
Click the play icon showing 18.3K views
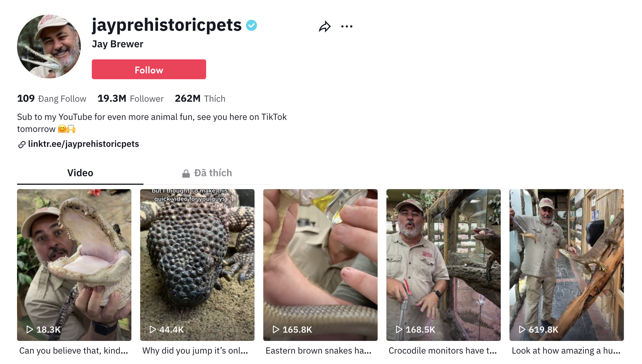click(x=30, y=329)
